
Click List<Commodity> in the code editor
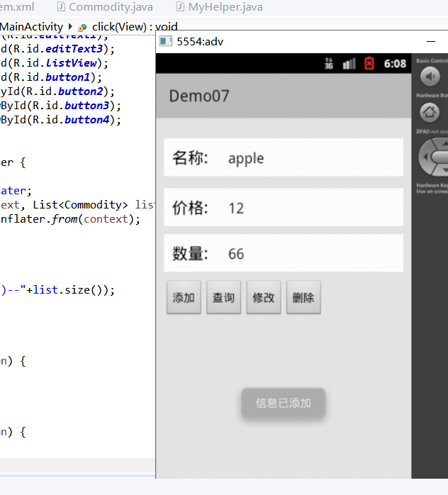click(80, 205)
